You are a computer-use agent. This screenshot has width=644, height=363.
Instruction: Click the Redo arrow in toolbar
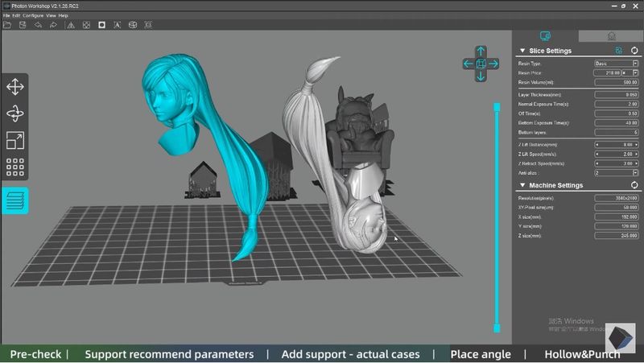pyautogui.click(x=53, y=25)
